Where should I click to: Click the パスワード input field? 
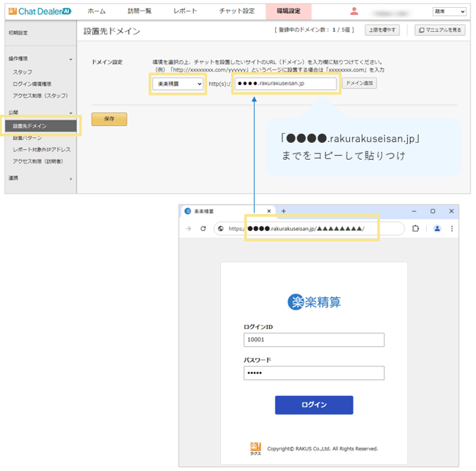[x=314, y=373]
